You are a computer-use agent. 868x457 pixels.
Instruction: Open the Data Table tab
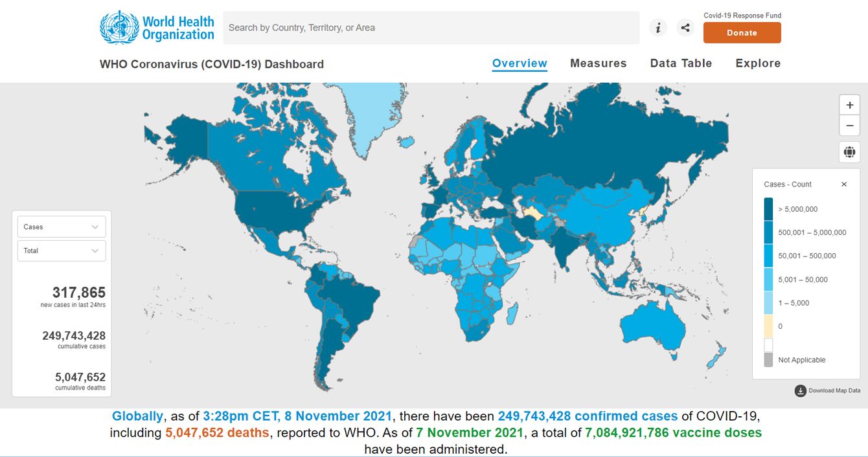[x=681, y=63]
